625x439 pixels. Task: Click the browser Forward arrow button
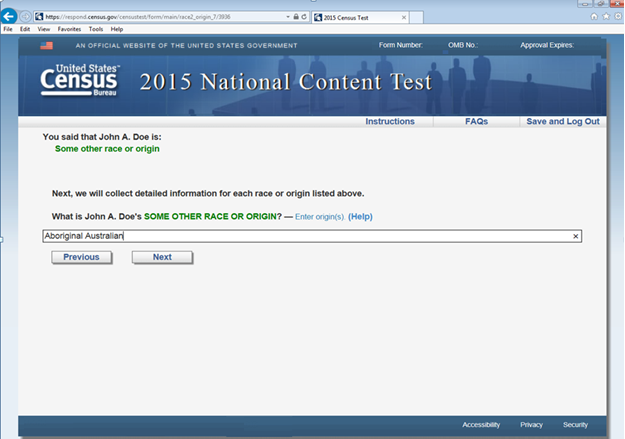coord(26,17)
